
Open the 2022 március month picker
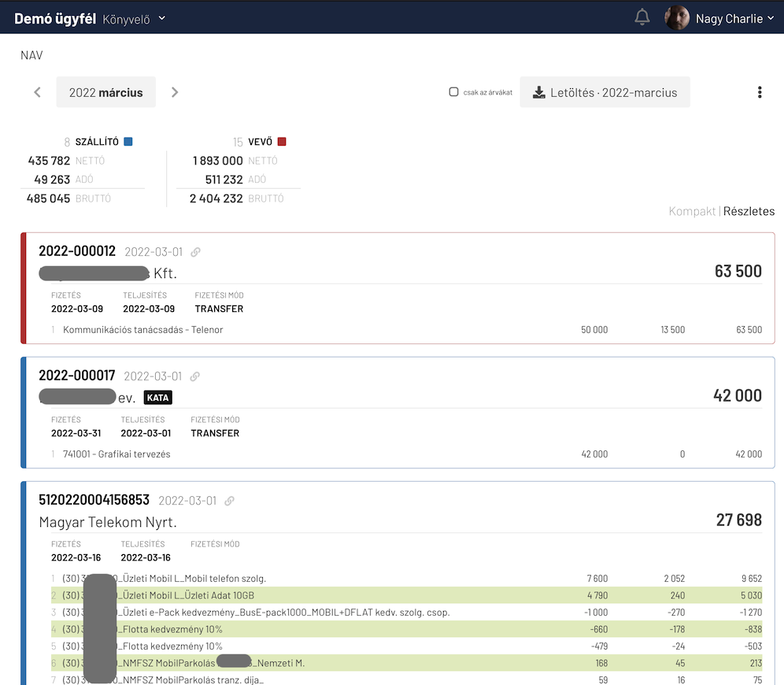tap(105, 92)
